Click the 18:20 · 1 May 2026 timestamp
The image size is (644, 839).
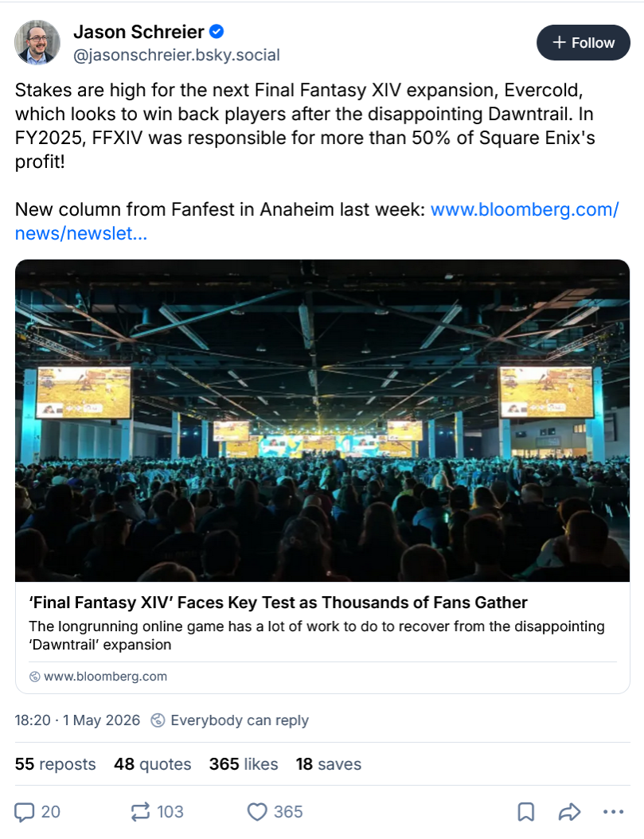coord(77,720)
